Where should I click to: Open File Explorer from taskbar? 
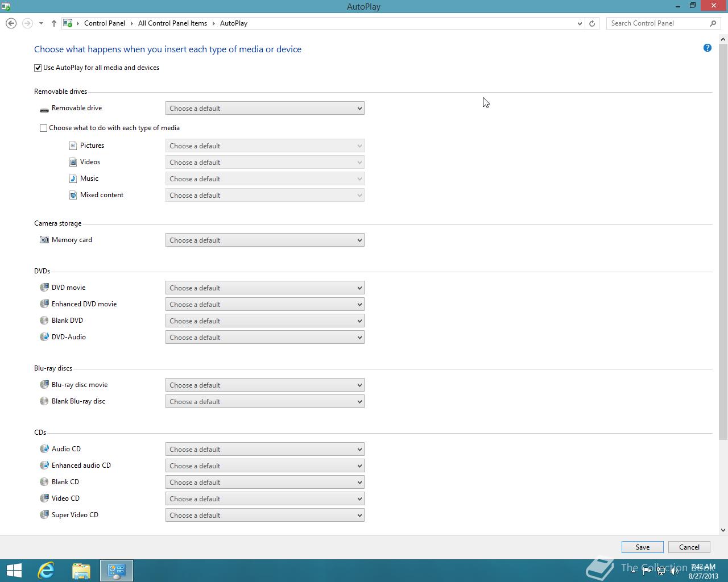tap(81, 571)
